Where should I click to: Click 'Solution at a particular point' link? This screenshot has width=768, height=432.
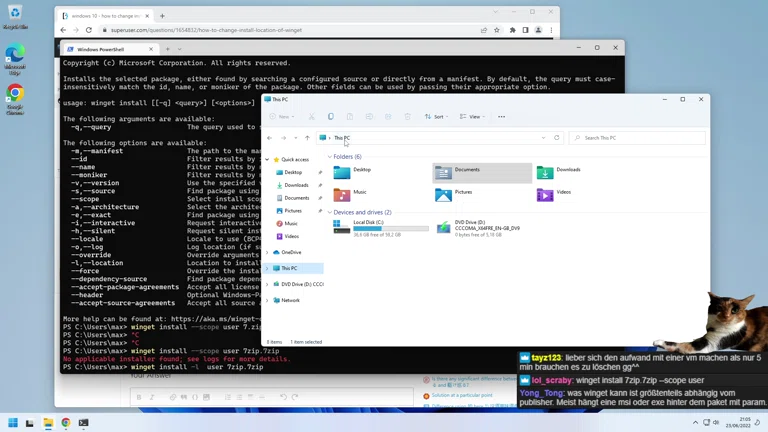pos(462,395)
